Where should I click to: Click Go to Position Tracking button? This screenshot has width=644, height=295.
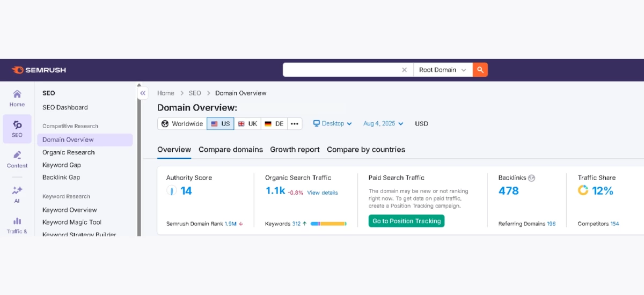click(x=407, y=221)
